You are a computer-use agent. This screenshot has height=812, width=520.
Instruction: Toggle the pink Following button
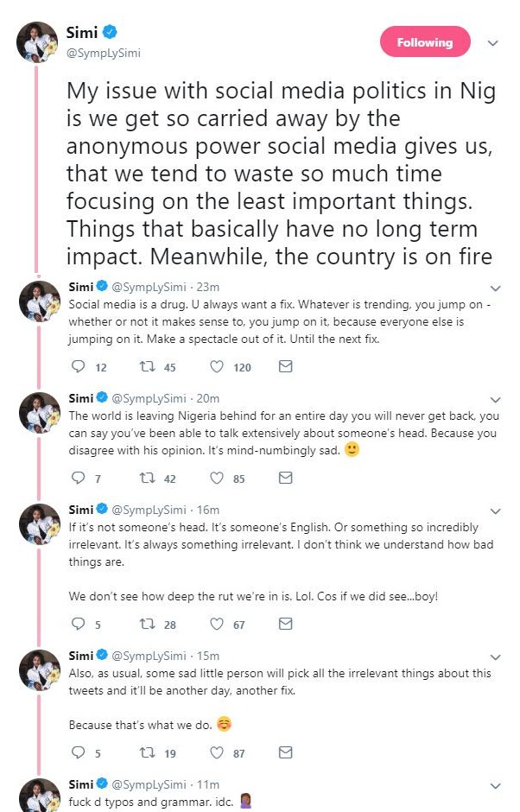[x=425, y=42]
